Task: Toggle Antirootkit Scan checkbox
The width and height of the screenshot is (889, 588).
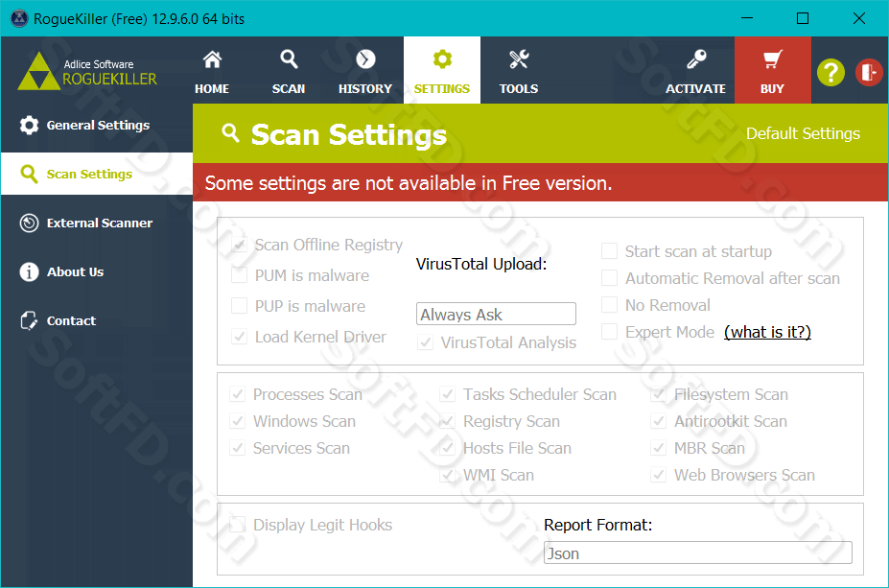Action: 658,421
